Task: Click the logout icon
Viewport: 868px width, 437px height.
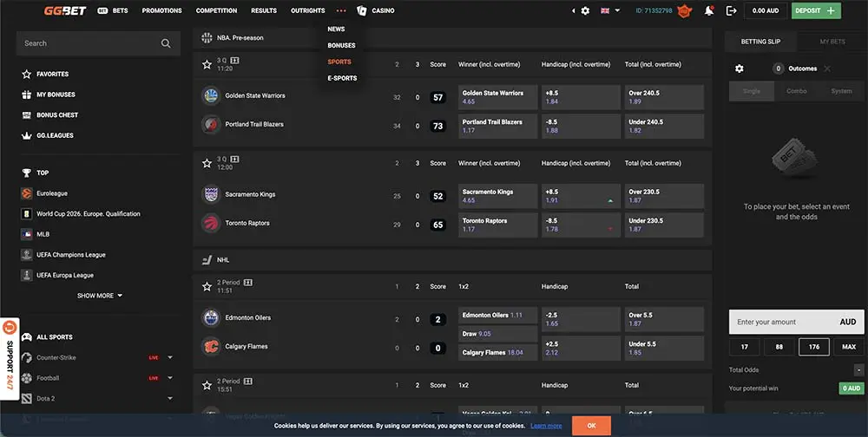Action: [x=731, y=10]
